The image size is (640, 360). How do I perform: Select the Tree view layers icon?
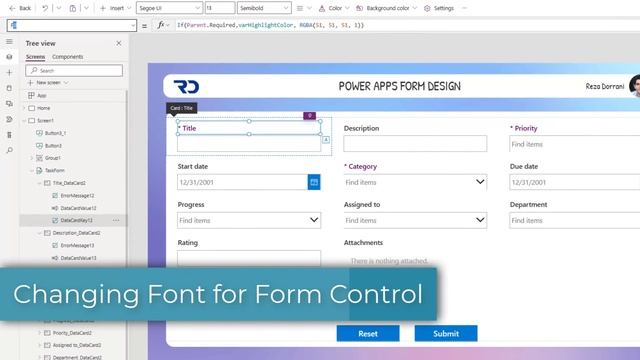pos(9,57)
